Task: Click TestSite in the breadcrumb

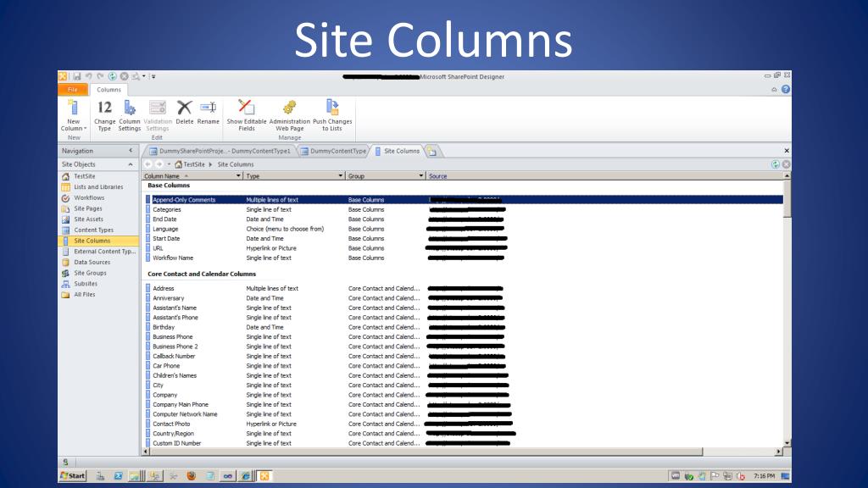Action: (x=194, y=164)
